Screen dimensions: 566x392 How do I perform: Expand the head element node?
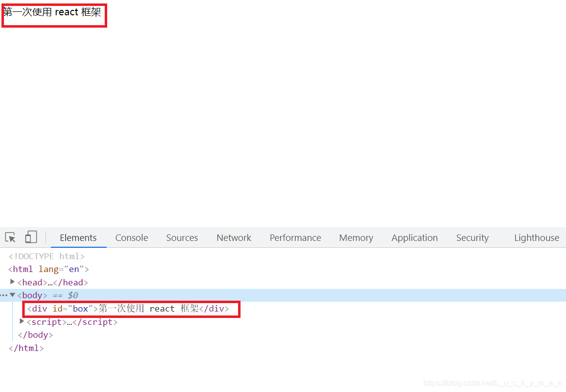[x=13, y=281]
